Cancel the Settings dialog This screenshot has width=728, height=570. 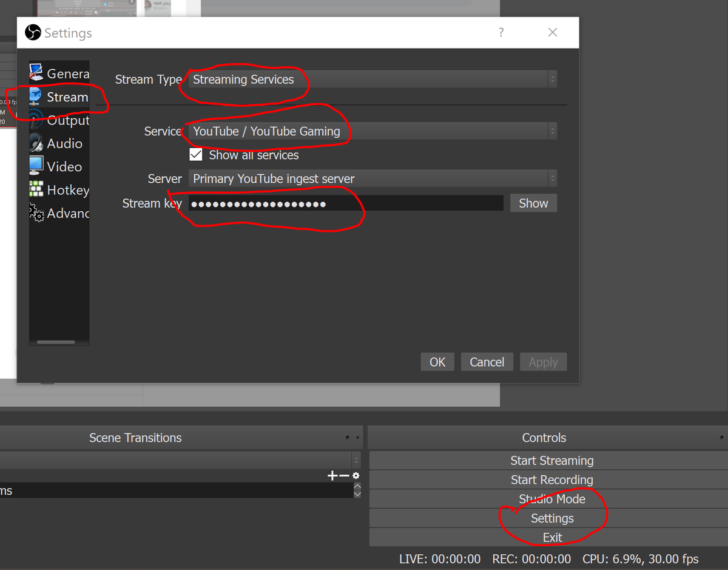pyautogui.click(x=487, y=362)
